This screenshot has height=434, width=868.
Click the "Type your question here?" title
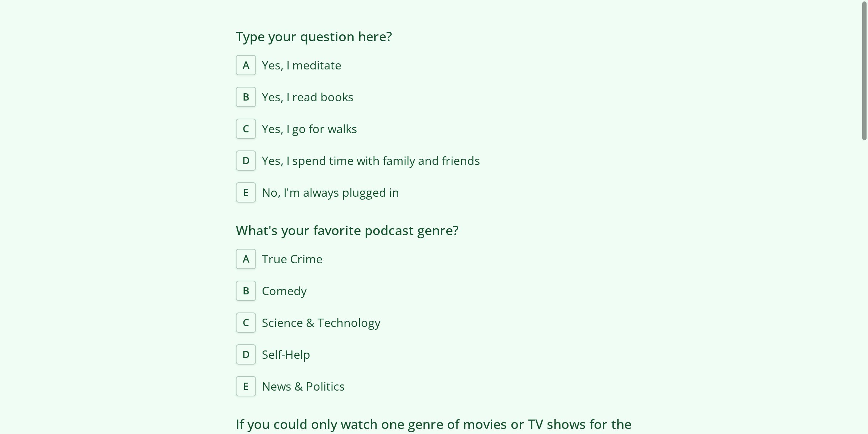point(314,37)
